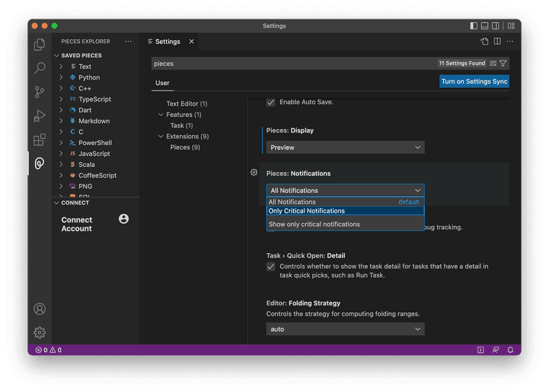This screenshot has height=392, width=549.
Task: Go to Pieces (9) settings
Action: pos(185,147)
